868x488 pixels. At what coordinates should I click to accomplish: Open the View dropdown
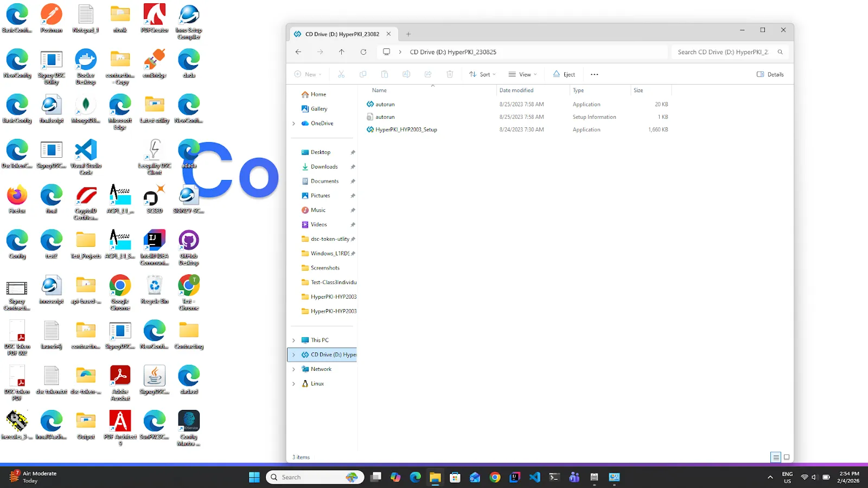(522, 74)
